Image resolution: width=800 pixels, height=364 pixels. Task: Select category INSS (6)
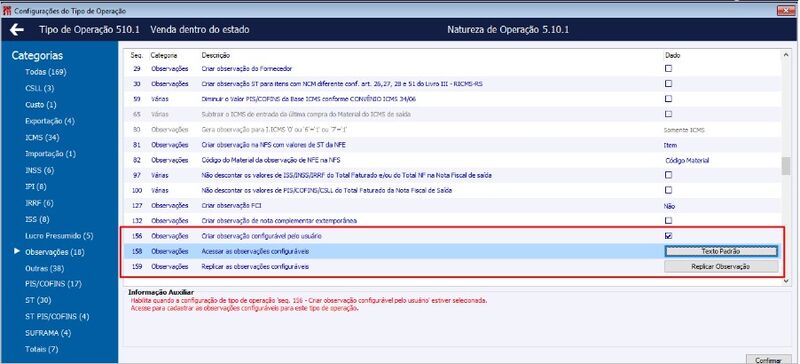tap(39, 170)
